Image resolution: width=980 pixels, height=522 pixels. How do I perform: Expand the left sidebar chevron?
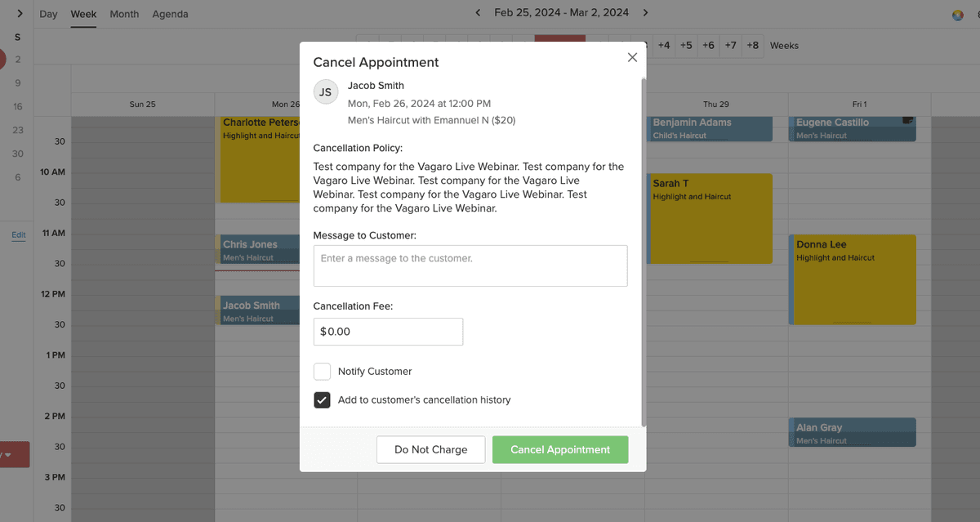coord(20,14)
